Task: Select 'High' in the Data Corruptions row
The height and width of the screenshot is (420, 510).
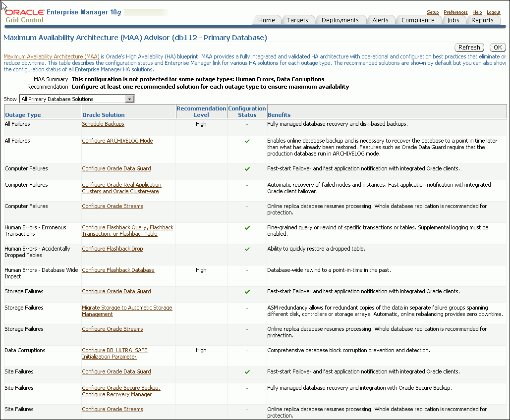Action: click(201, 350)
